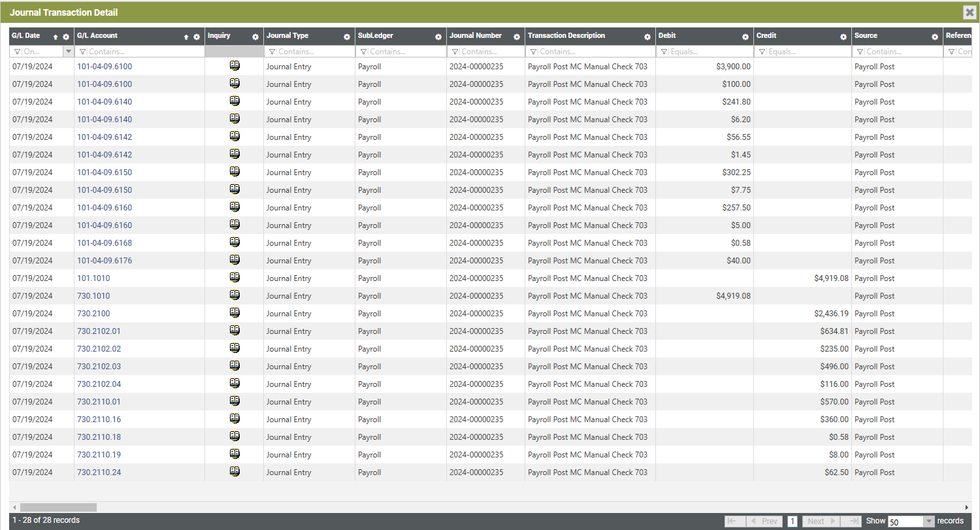The width and height of the screenshot is (980, 530).
Task: Click the Next page button
Action: (821, 521)
